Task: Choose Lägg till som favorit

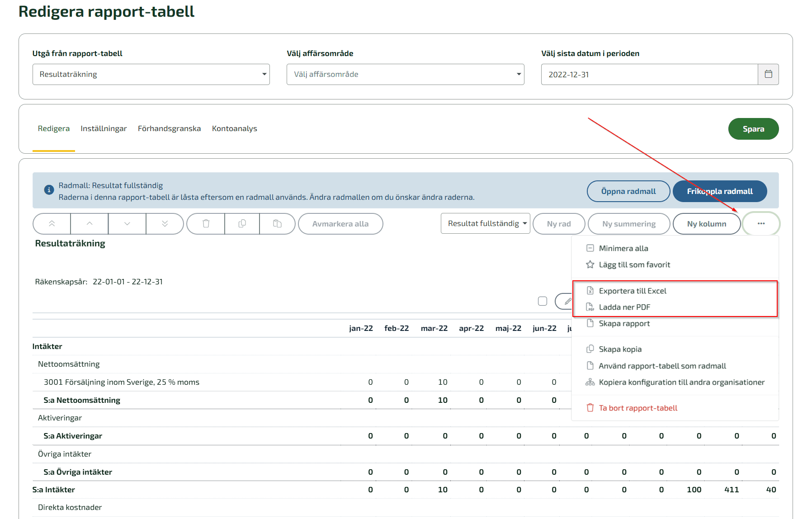Action: [675, 264]
